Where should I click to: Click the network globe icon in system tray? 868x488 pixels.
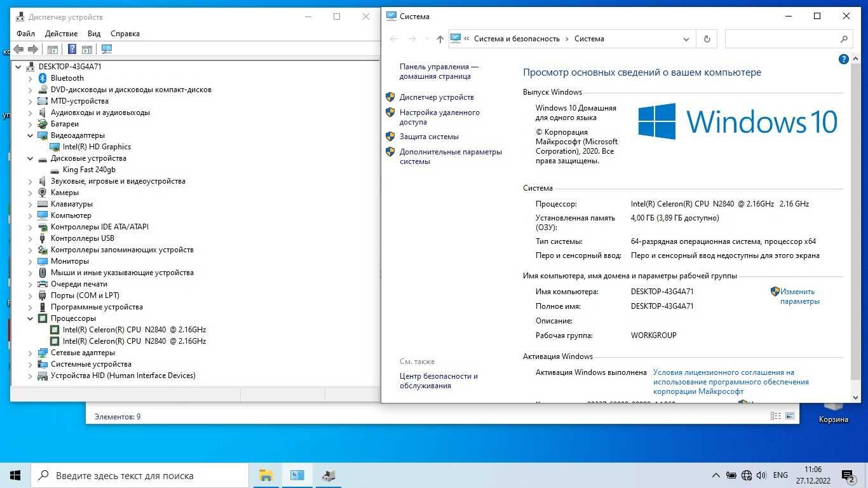pos(747,475)
